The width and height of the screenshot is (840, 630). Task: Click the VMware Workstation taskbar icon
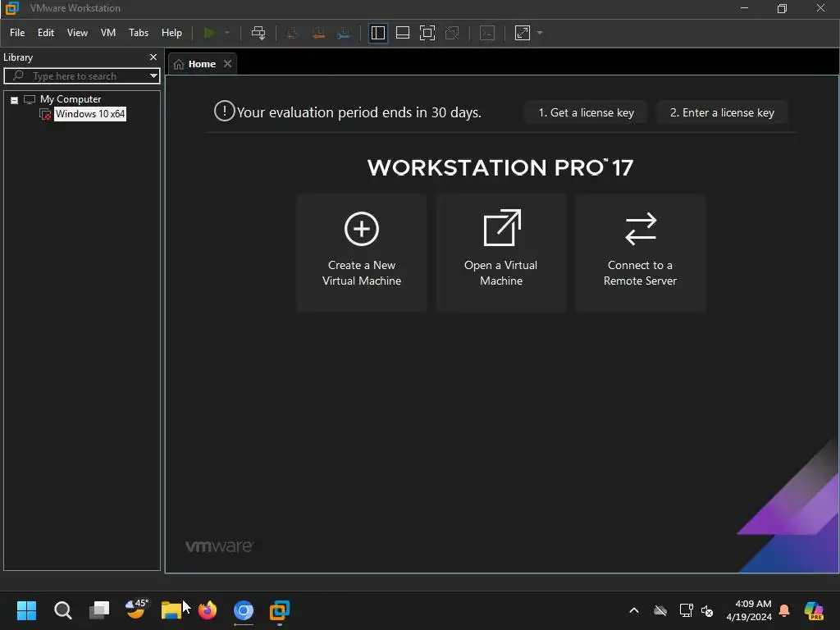[279, 609]
